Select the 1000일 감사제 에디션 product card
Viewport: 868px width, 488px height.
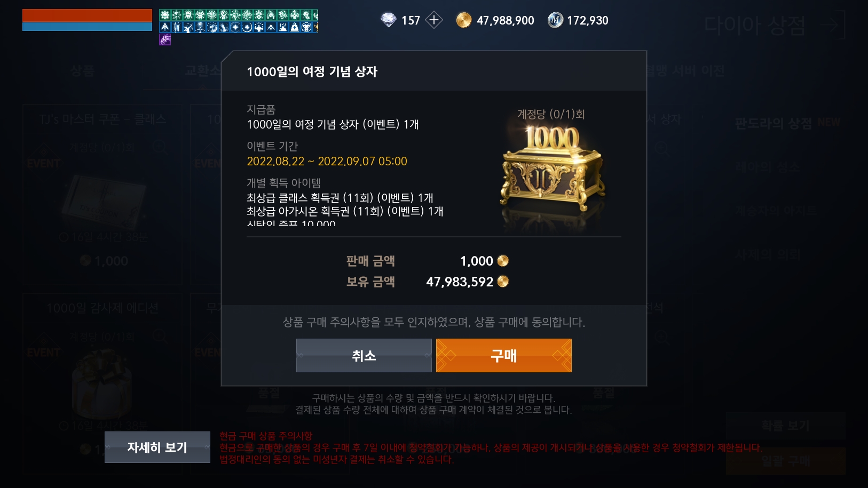(x=102, y=383)
